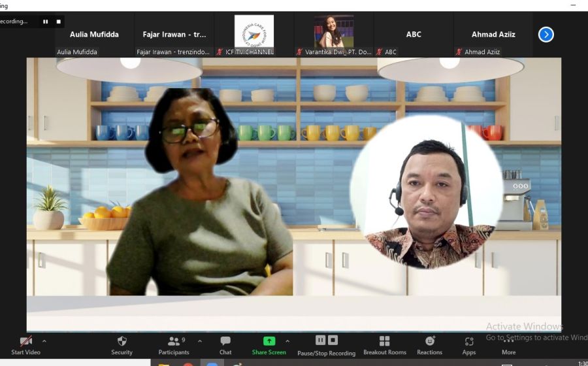Select the ICF TV CHANNEL participant thumbnail
The width and height of the screenshot is (588, 366).
coord(254,35)
